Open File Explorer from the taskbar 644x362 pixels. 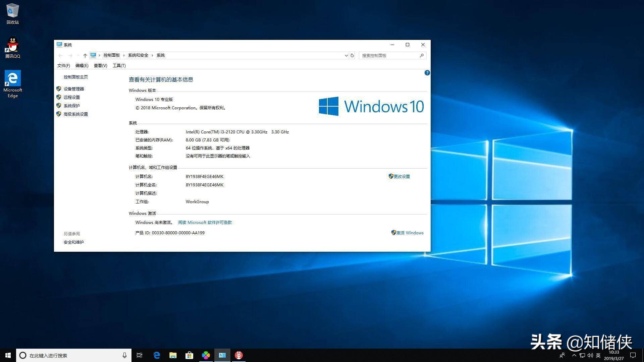tap(173, 355)
